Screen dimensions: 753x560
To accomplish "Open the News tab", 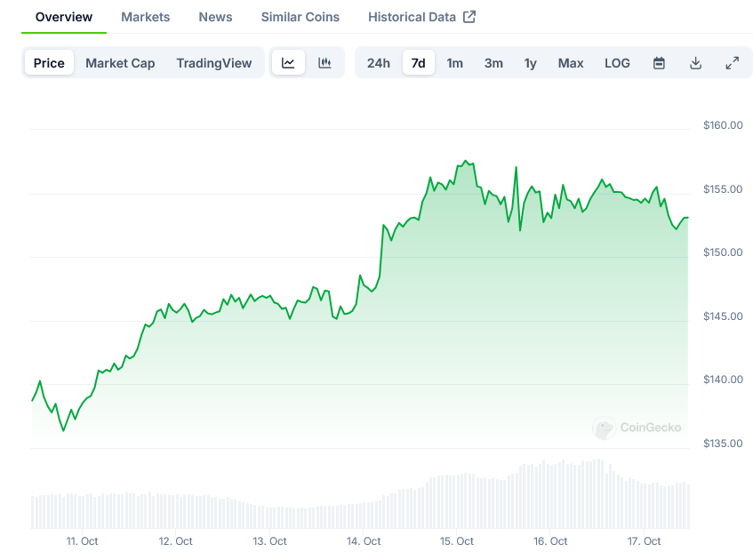I will pyautogui.click(x=215, y=17).
